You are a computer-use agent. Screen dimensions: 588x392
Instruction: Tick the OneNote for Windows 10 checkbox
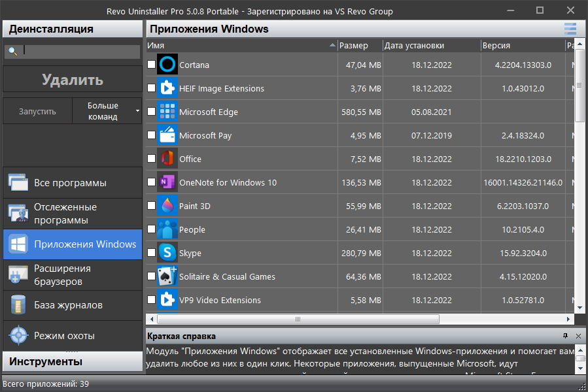pos(151,182)
